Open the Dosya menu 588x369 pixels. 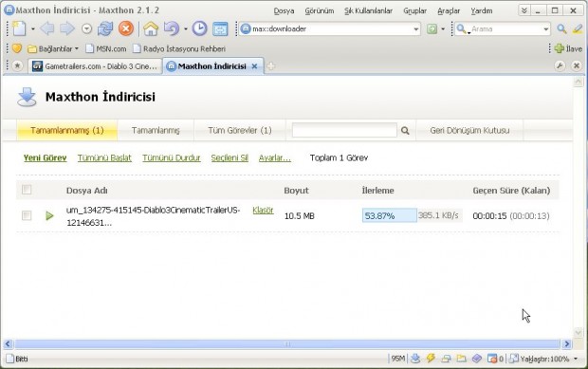click(284, 10)
